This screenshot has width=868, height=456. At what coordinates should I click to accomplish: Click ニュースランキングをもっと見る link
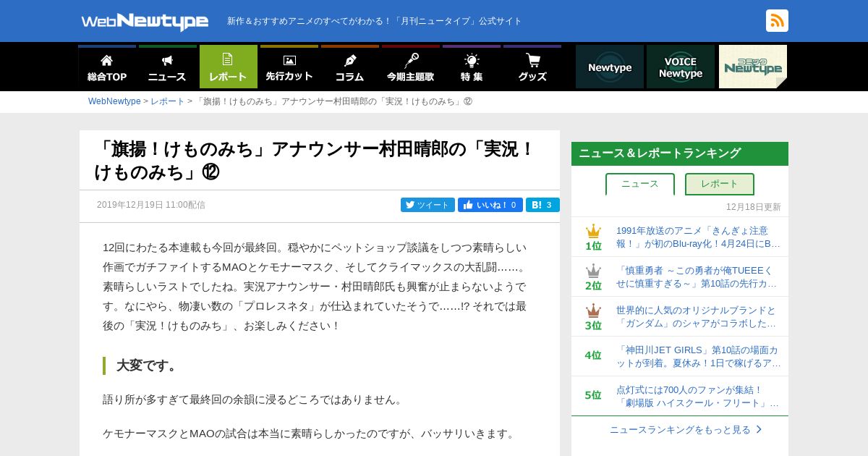point(680,430)
